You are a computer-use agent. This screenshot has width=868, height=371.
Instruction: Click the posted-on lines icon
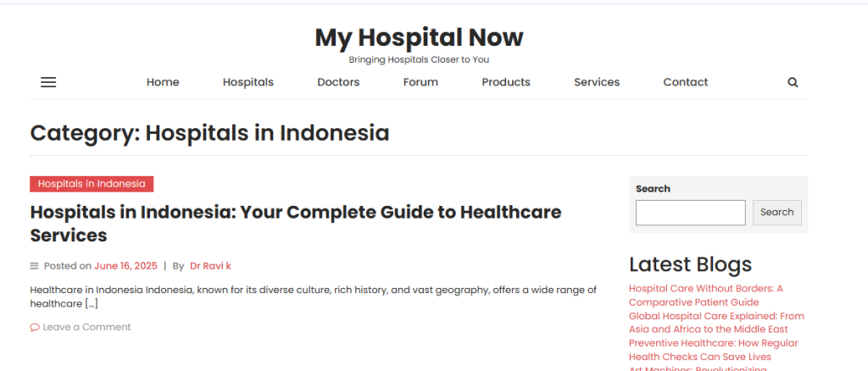point(35,266)
